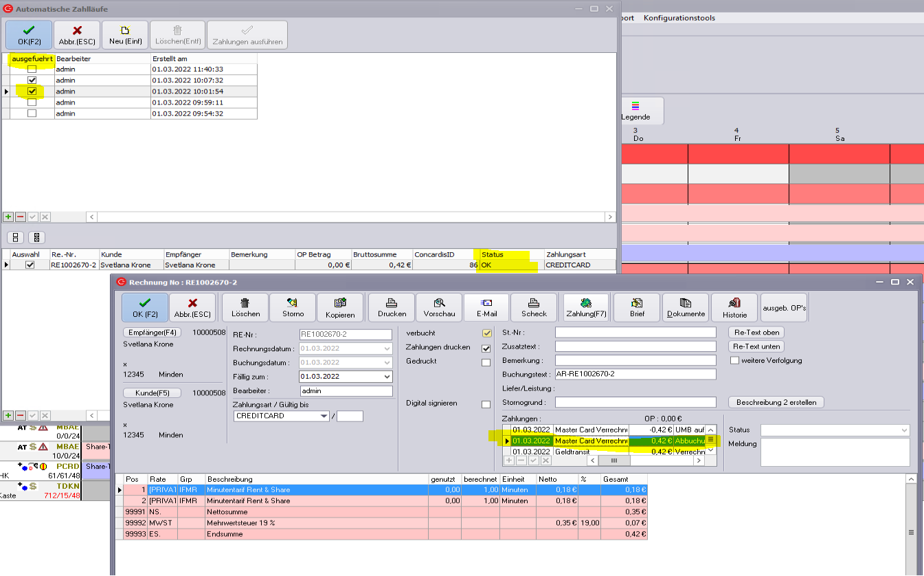924x576 pixels.
Task: Open the Vorschau preview icon
Action: point(440,307)
